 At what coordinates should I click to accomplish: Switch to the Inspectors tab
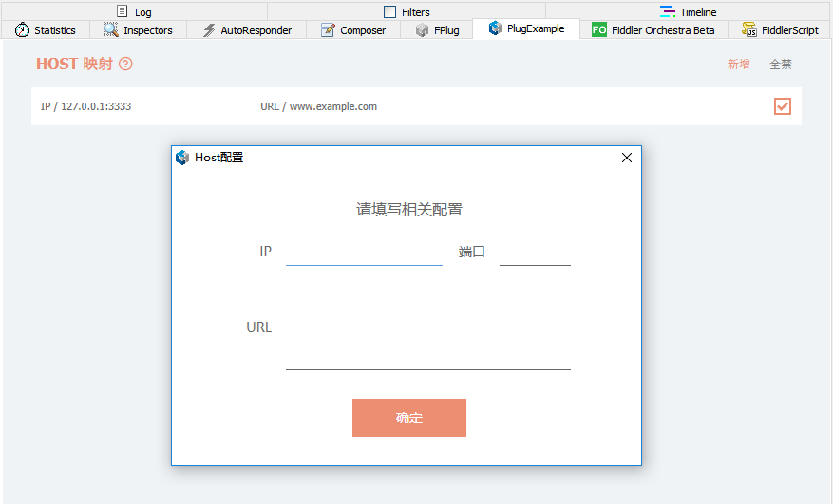click(x=138, y=30)
